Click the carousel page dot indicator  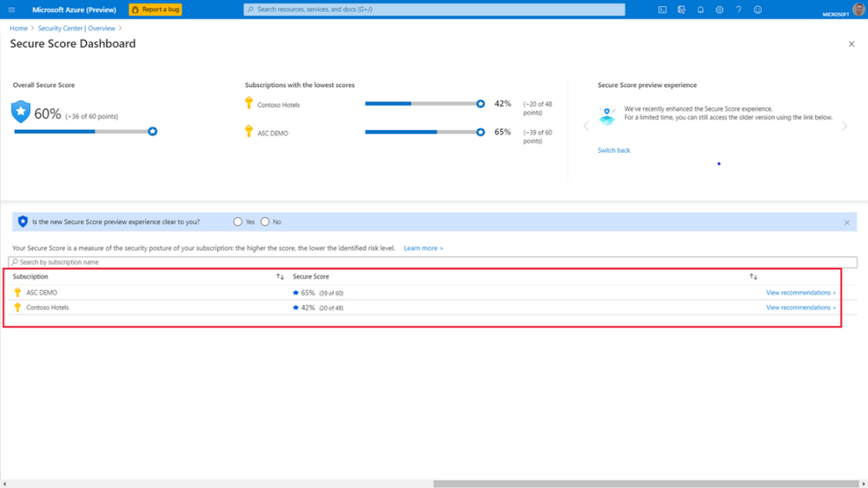(x=719, y=164)
